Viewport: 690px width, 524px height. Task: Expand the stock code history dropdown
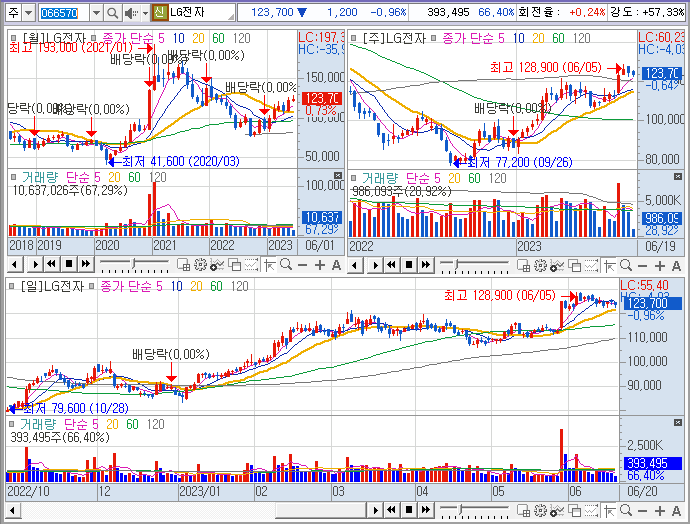tap(96, 13)
